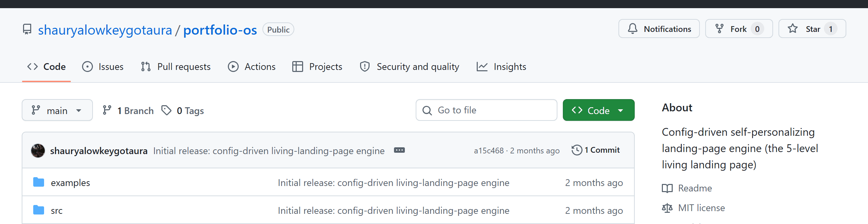Click the magnifier icon in Go to file
Viewport: 868px width, 224px height.
pyautogui.click(x=427, y=110)
